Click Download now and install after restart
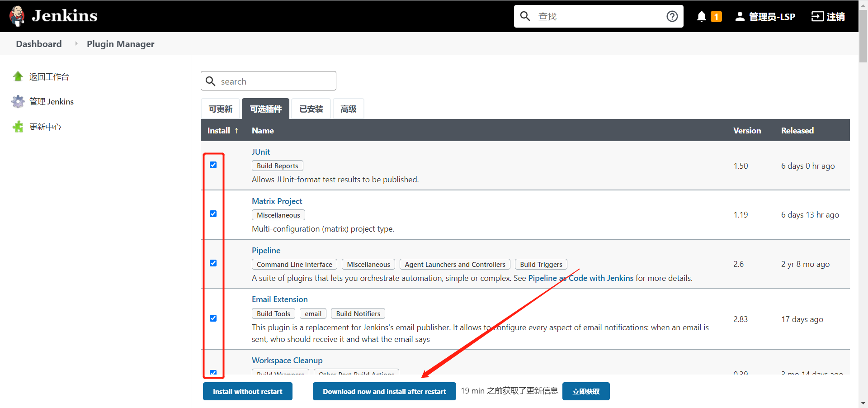Viewport: 868px width, 408px height. click(x=384, y=391)
